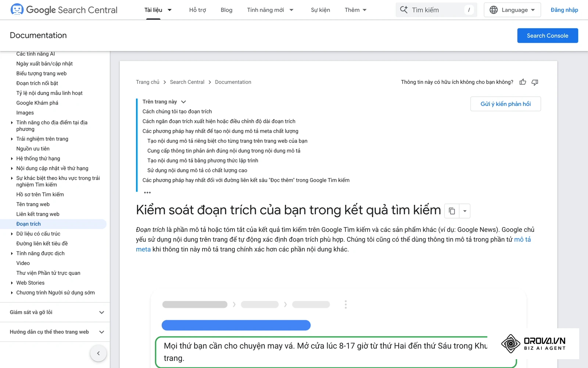Open the Blog tab
Image resolution: width=588 pixels, height=368 pixels.
(226, 10)
